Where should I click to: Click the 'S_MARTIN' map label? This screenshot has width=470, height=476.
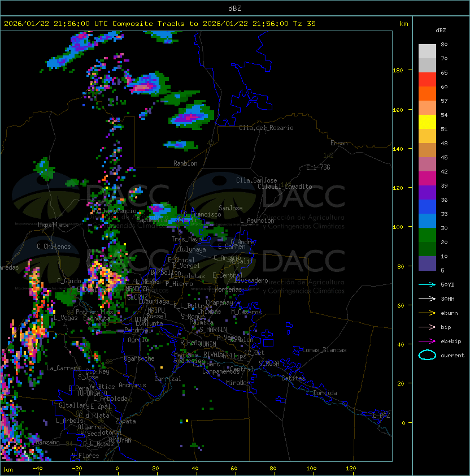(x=214, y=330)
